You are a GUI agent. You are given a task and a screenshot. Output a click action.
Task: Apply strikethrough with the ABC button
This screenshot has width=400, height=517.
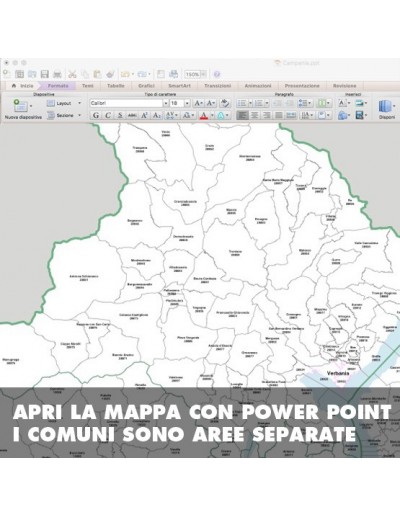click(132, 115)
